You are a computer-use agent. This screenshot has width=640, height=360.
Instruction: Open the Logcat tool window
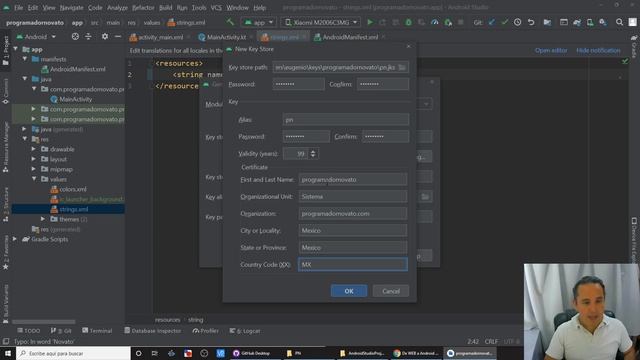(x=245, y=331)
